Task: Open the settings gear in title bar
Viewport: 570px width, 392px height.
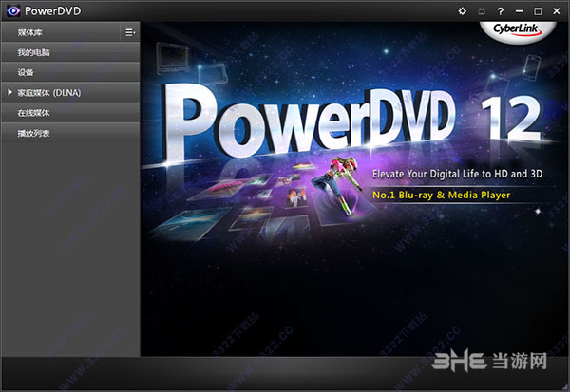Action: 462,11
